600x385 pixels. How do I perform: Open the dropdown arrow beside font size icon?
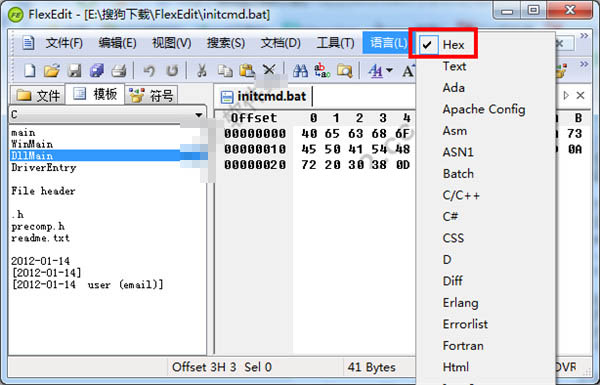(390, 70)
